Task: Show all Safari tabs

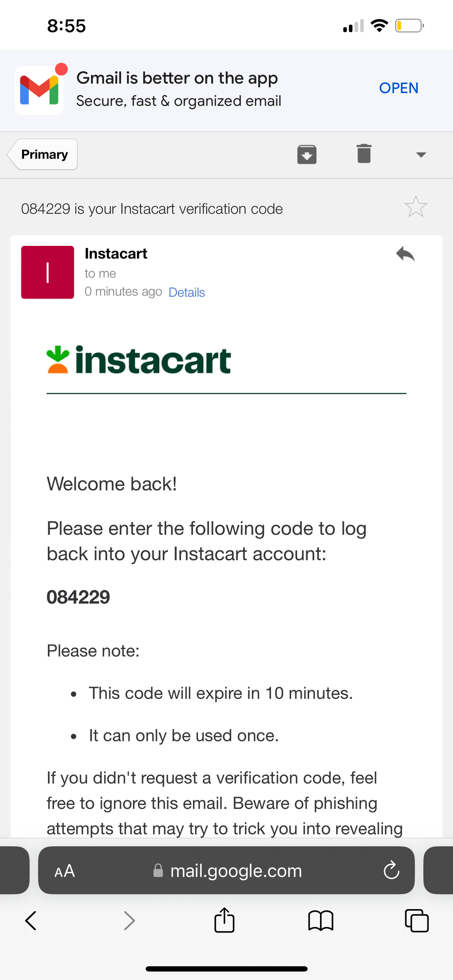Action: pyautogui.click(x=417, y=921)
